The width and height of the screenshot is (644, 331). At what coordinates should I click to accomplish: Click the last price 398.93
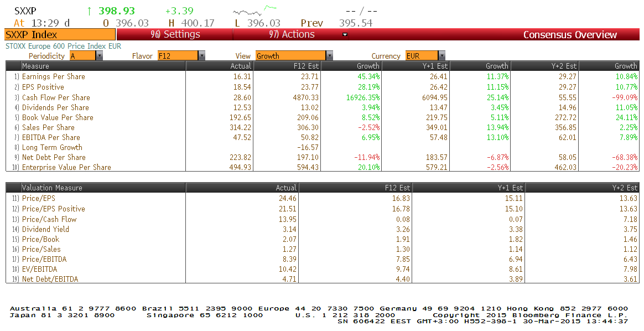click(x=116, y=11)
